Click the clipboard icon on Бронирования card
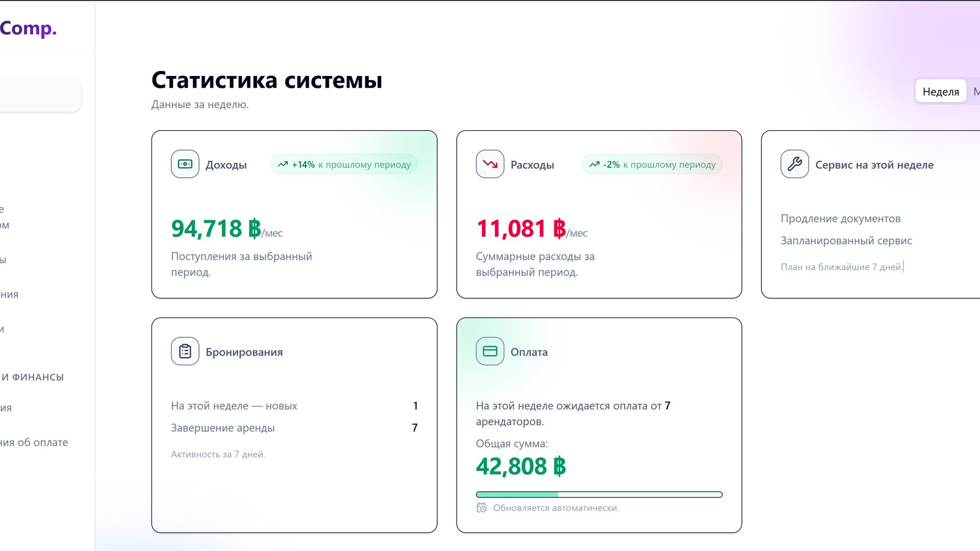 click(185, 351)
